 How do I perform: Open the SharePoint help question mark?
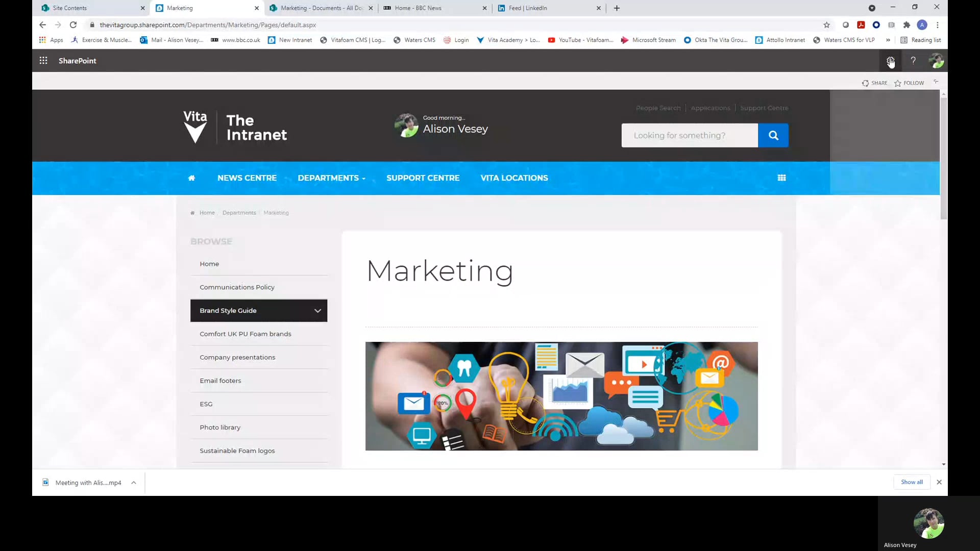pos(913,61)
